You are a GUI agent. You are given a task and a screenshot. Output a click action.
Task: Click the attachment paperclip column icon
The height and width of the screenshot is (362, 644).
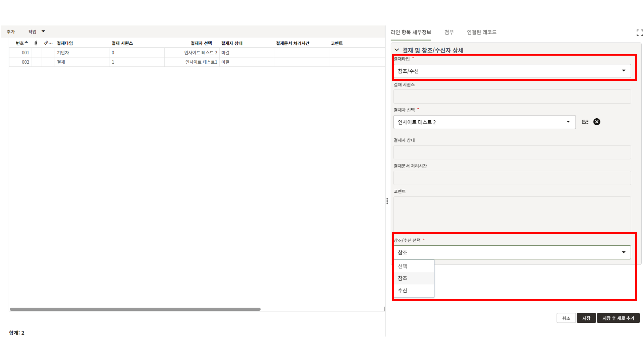(36, 43)
